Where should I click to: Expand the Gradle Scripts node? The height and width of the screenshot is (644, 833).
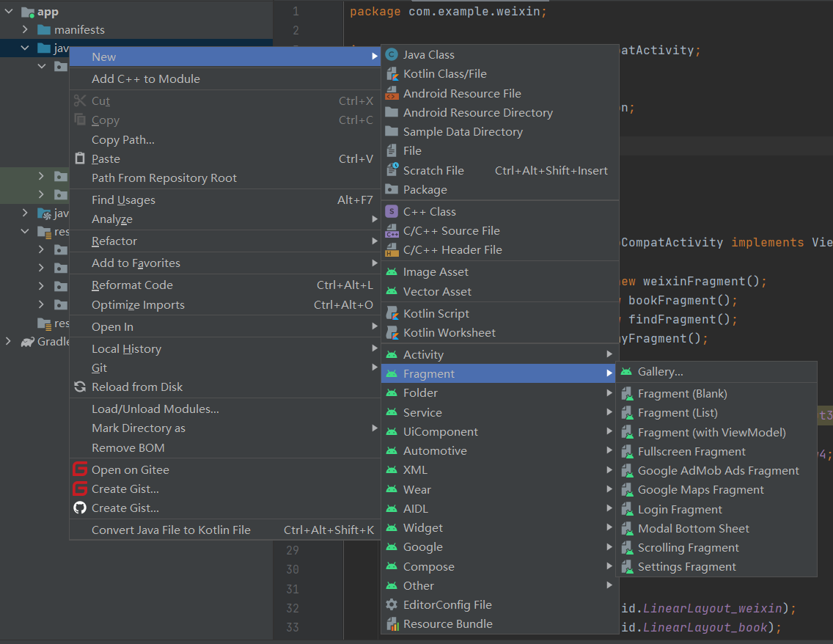[x=9, y=341]
